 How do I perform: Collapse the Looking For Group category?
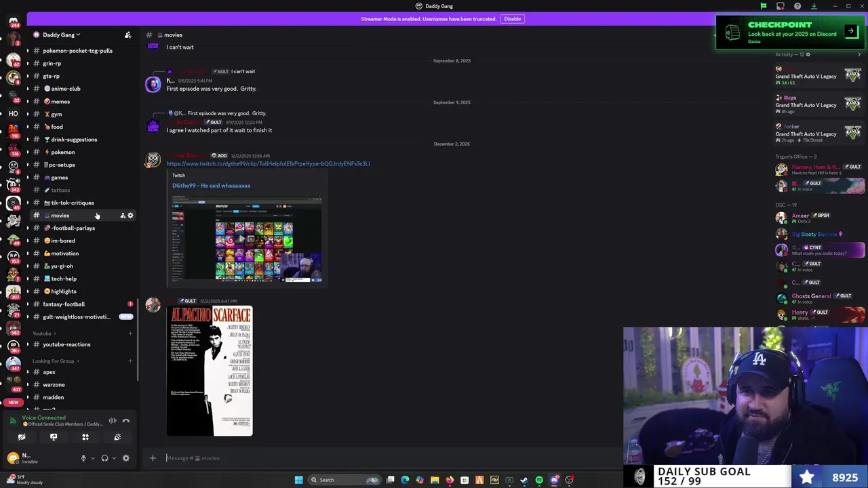(55, 361)
